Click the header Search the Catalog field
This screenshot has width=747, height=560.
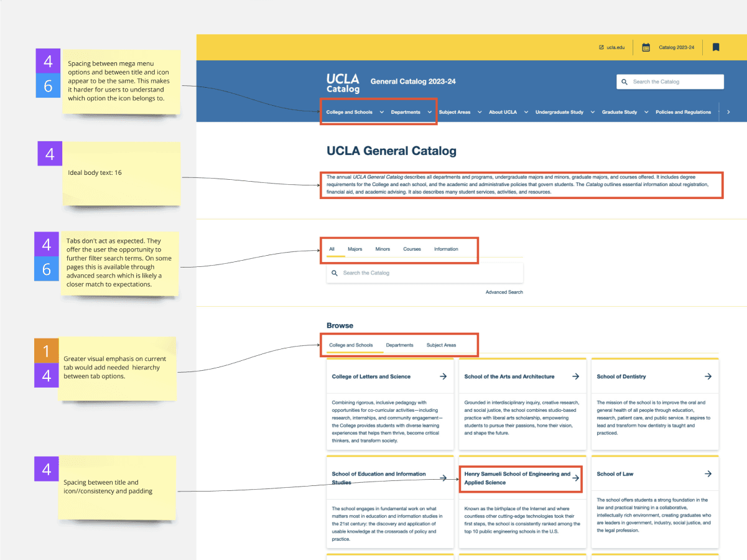click(x=670, y=82)
